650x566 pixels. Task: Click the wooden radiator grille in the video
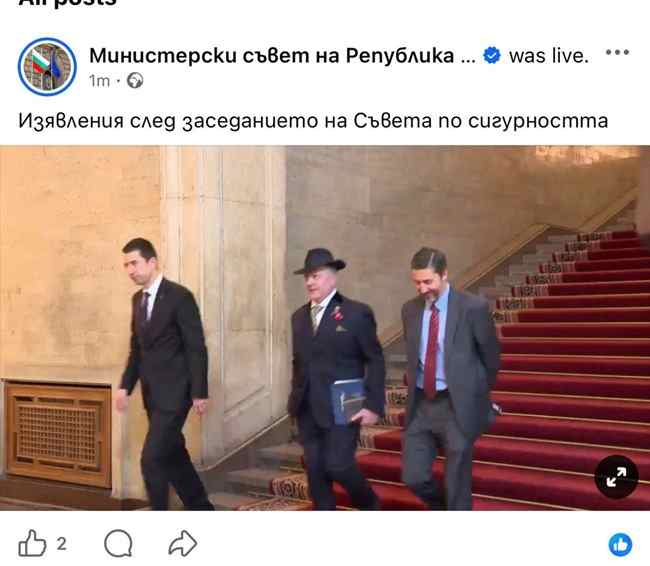58,435
